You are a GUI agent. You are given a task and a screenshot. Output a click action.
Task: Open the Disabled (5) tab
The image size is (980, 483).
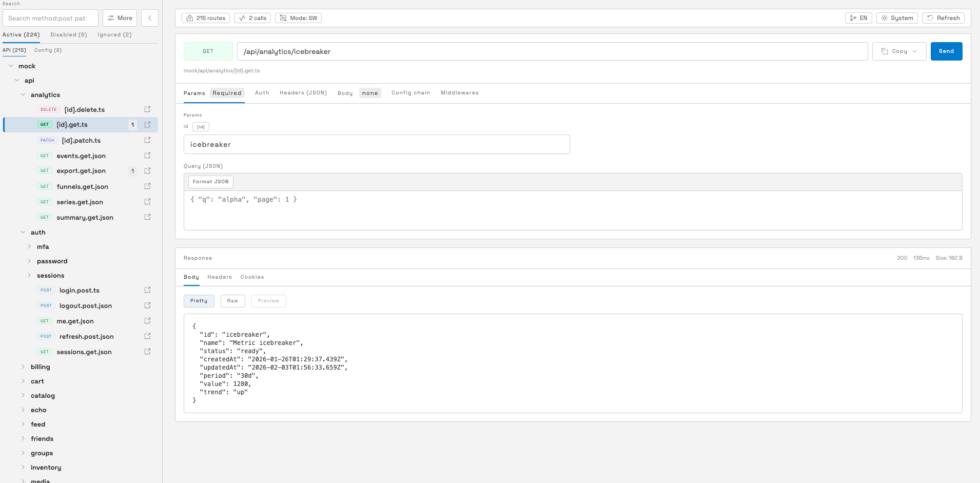click(x=69, y=35)
